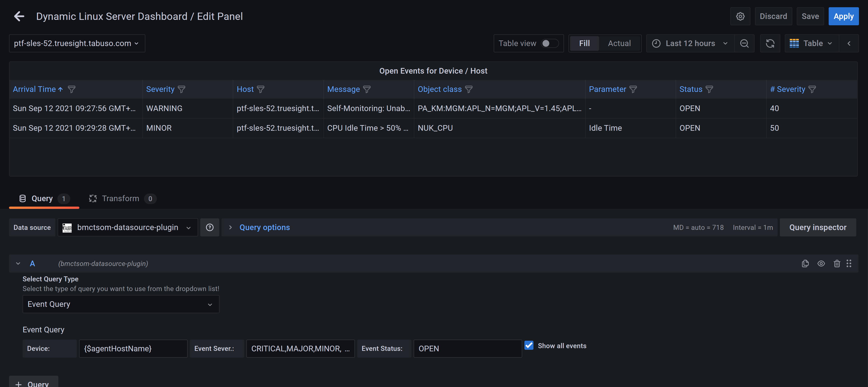The height and width of the screenshot is (387, 868).
Task: Click the Transform tab icon
Action: pyautogui.click(x=93, y=198)
